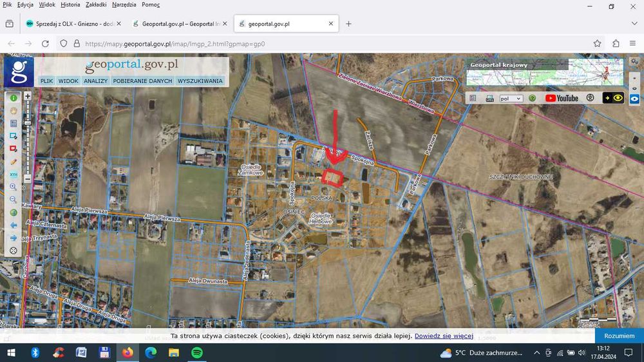Activate the green info (i) tool
Image resolution: width=644 pixels, height=362 pixels.
[x=14, y=98]
